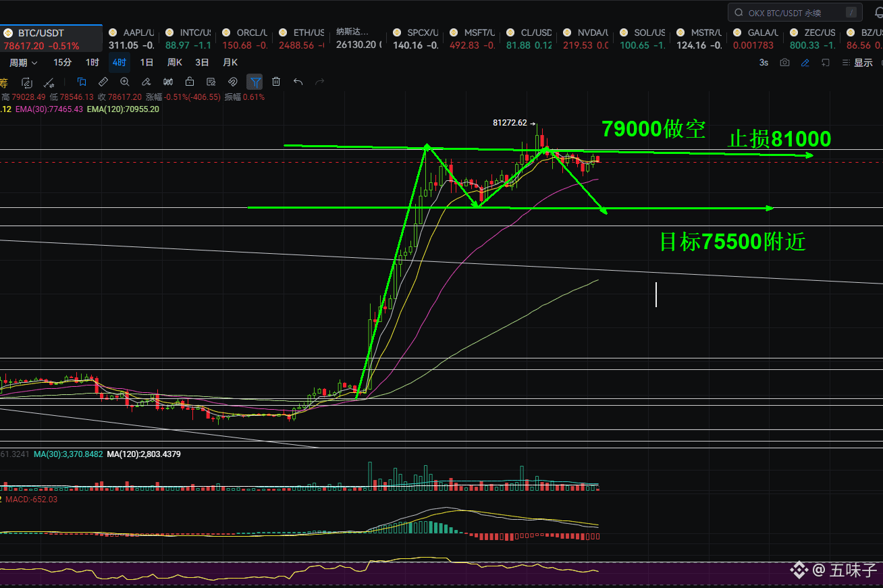
Task: Open the BZ ticker tab
Action: (x=863, y=38)
